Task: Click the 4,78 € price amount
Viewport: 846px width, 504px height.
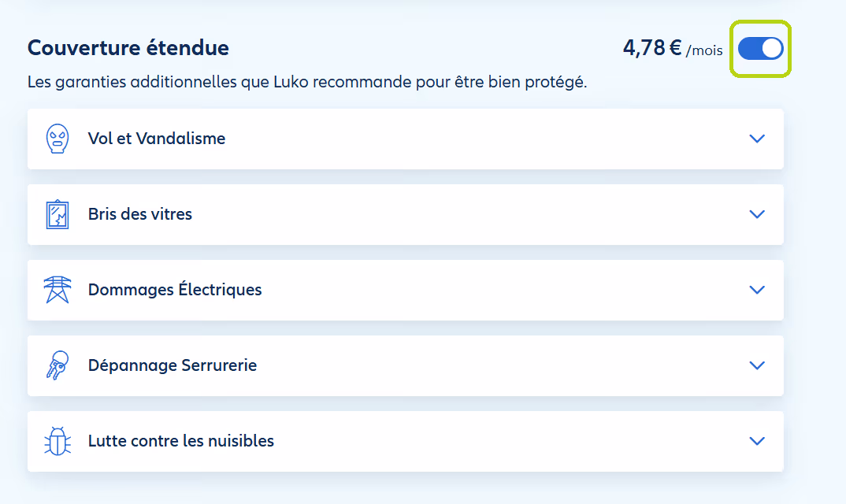Action: (651, 48)
